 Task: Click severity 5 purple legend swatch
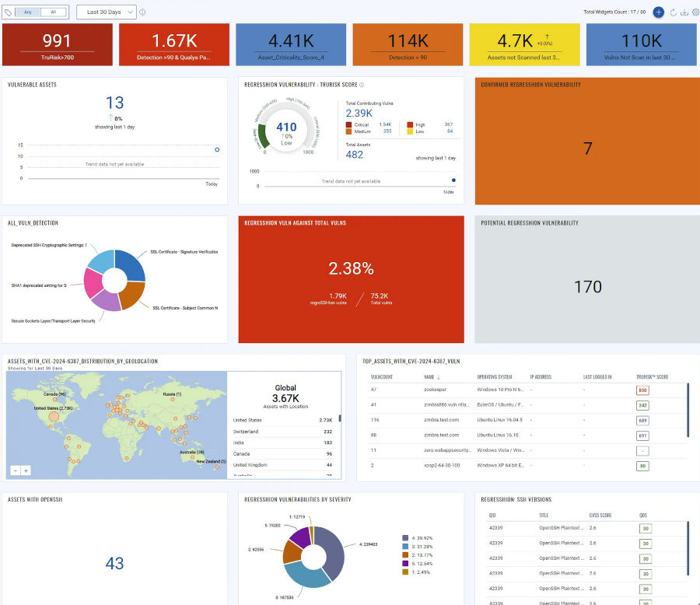tap(405, 564)
